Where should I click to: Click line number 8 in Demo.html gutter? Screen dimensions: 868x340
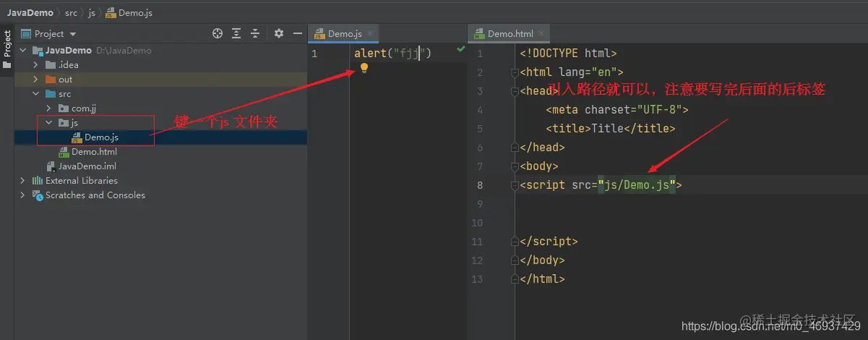[x=480, y=185]
